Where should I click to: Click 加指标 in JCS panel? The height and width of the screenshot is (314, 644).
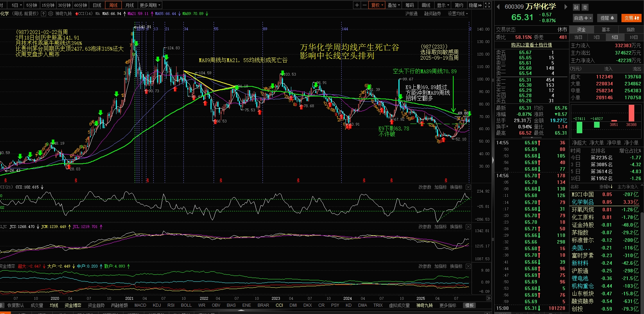[440, 227]
